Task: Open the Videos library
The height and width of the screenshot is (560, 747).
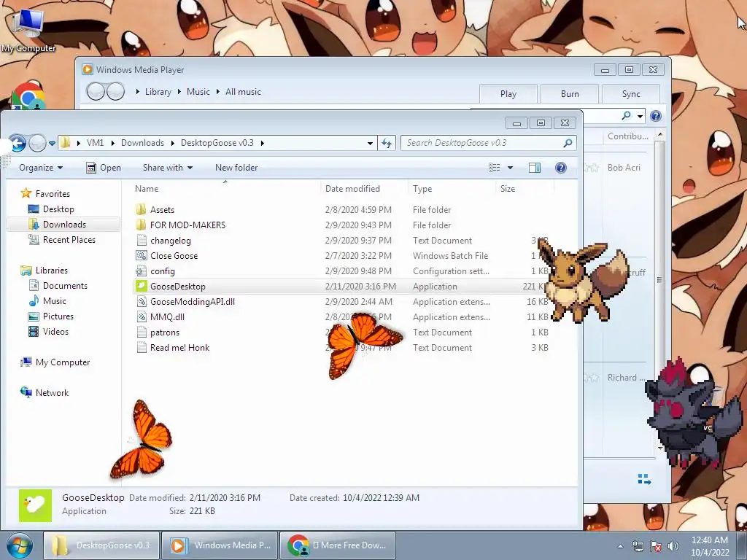Action: [55, 332]
